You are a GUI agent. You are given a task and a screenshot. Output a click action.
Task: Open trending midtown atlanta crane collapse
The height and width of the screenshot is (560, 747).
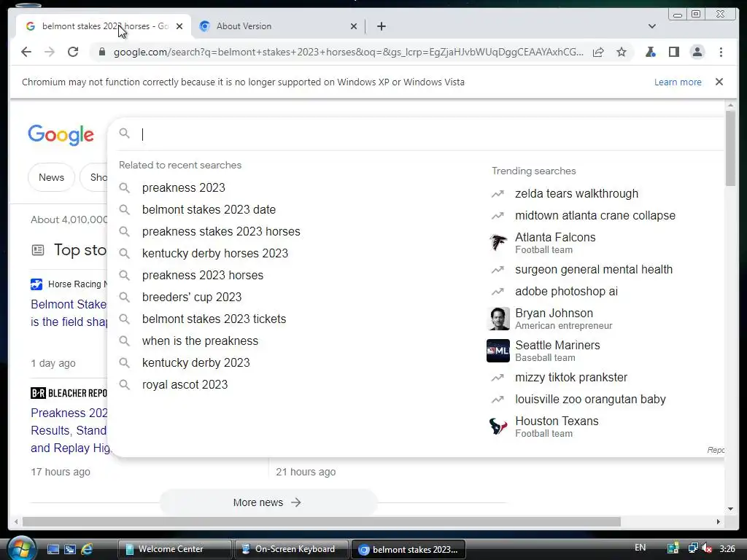pyautogui.click(x=595, y=216)
